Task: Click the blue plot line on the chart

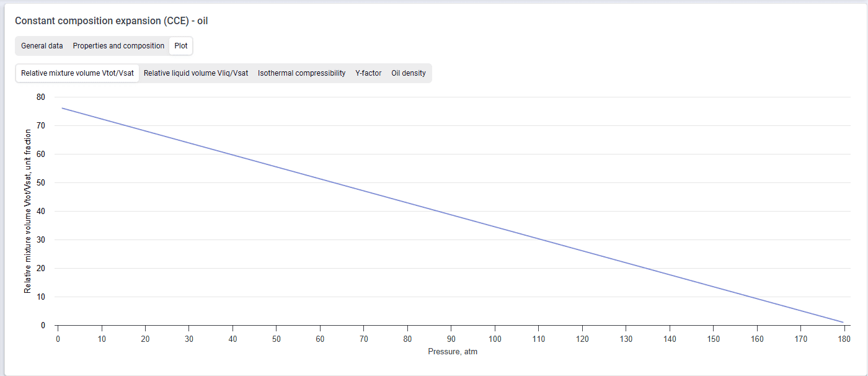Action: pyautogui.click(x=453, y=215)
